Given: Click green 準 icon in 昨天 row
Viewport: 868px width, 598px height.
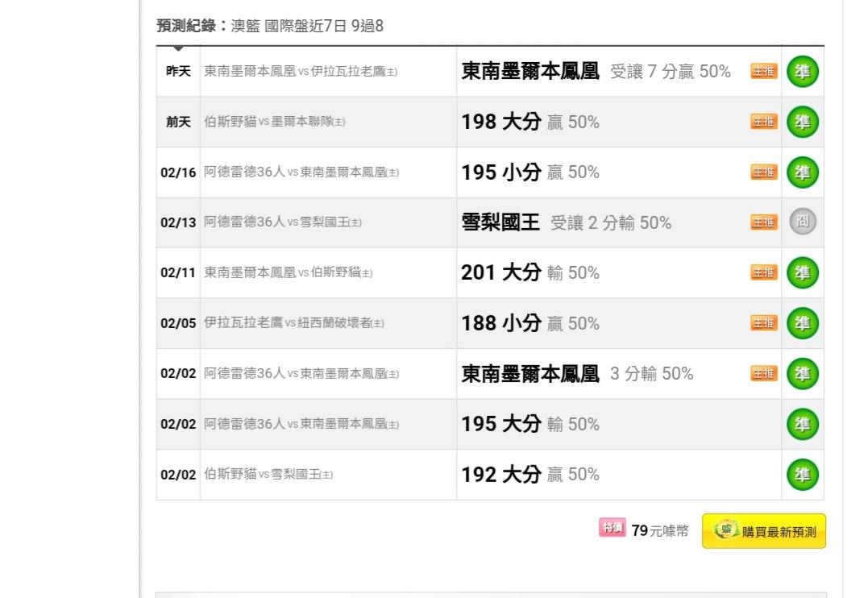Looking at the screenshot, I should [802, 72].
